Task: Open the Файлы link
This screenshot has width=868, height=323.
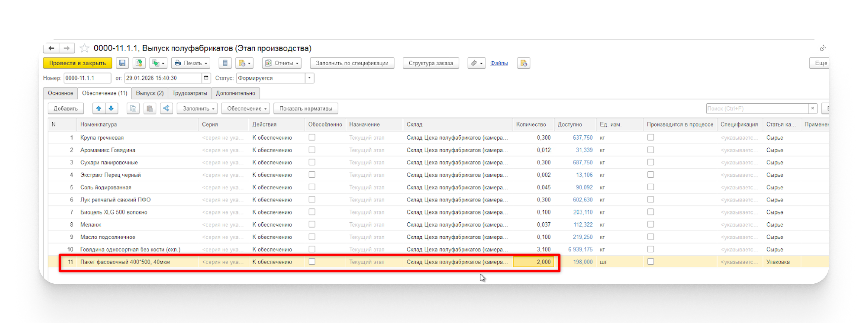Action: tap(499, 63)
